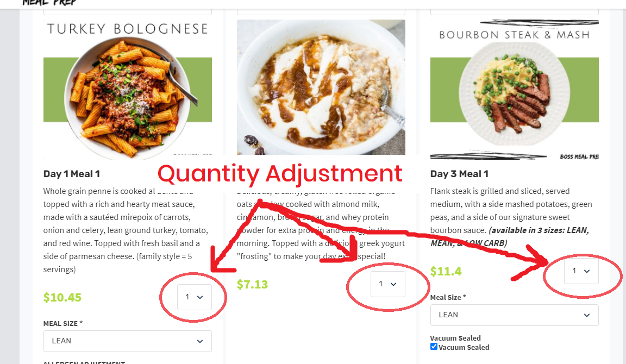Click the $7.13 price text

(x=252, y=285)
